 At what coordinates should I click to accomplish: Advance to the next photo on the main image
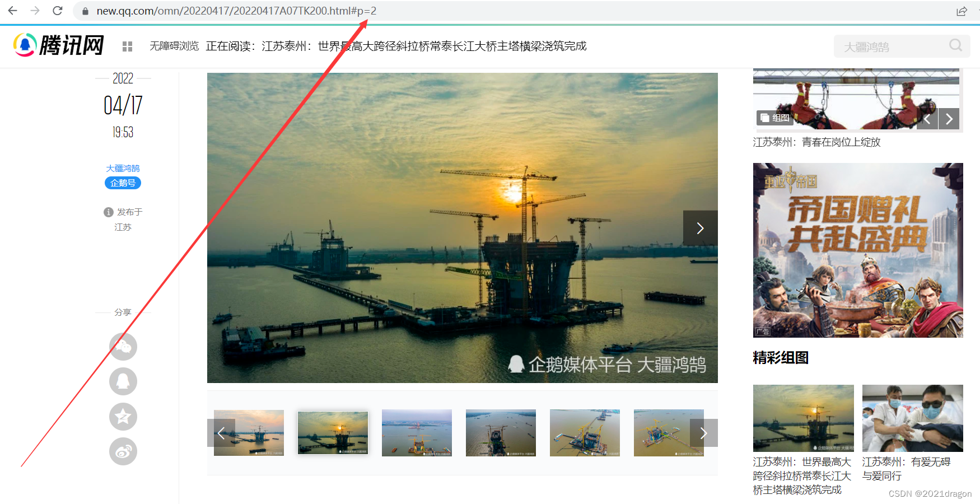click(700, 228)
